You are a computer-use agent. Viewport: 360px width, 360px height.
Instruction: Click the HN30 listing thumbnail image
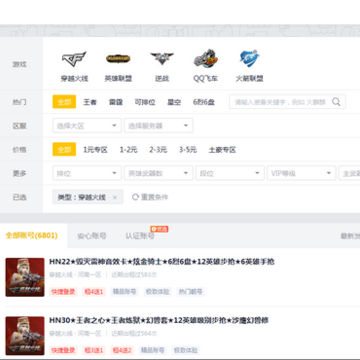(x=25, y=336)
